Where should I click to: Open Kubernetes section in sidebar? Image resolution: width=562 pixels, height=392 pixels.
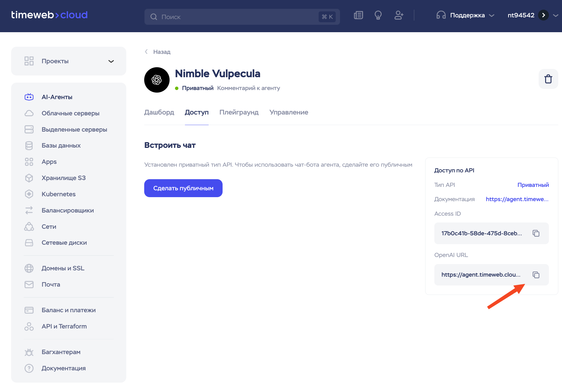point(58,194)
